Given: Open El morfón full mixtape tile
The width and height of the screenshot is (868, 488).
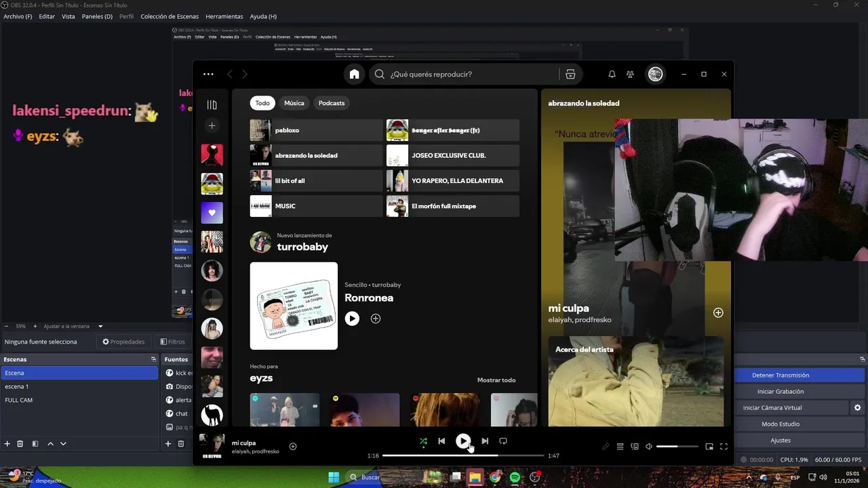Looking at the screenshot, I should point(453,206).
